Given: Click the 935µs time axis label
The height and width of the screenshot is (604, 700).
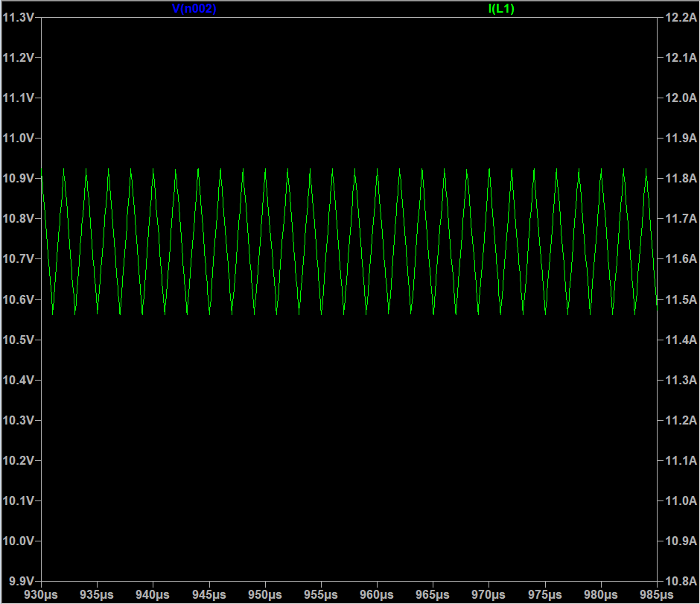Looking at the screenshot, I should (97, 595).
